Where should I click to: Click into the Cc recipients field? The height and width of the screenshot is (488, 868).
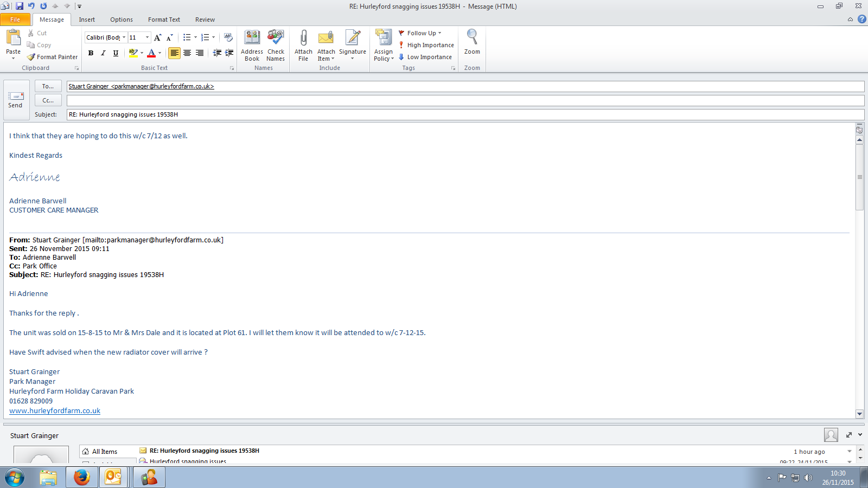pyautogui.click(x=465, y=100)
